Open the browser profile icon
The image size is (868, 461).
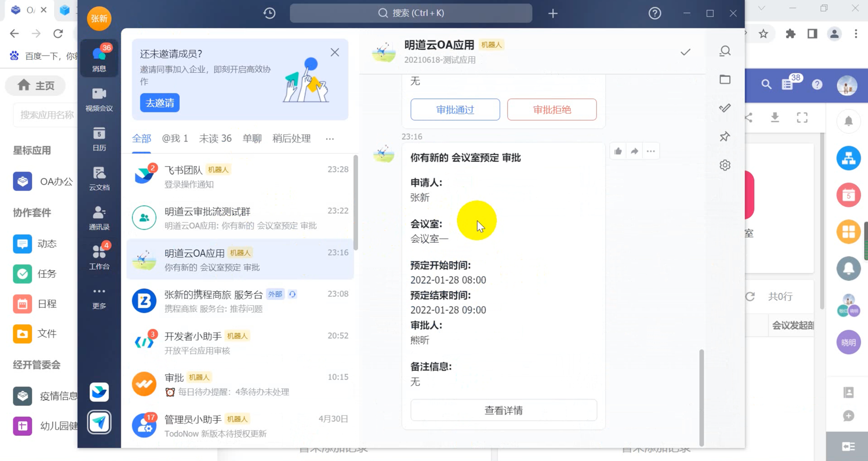pos(834,34)
